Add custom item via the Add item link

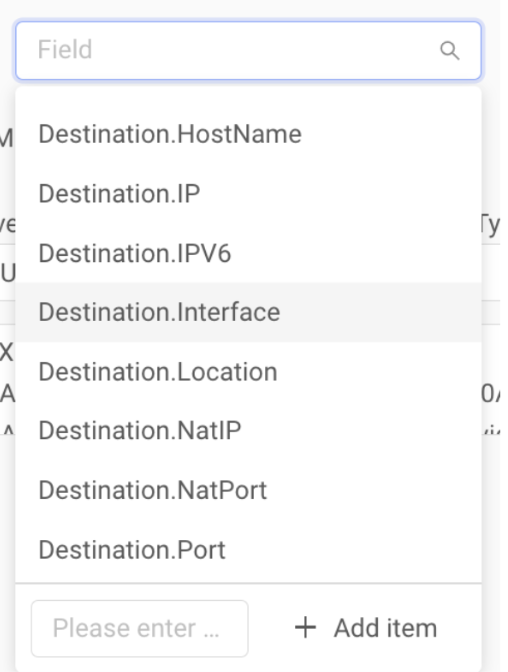coord(366,628)
